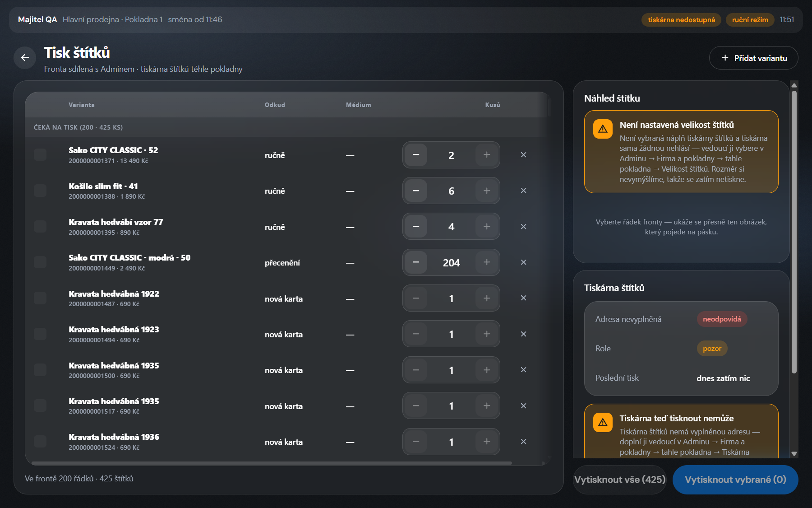Click Vytisknout vybrané (0) button

pyautogui.click(x=735, y=480)
